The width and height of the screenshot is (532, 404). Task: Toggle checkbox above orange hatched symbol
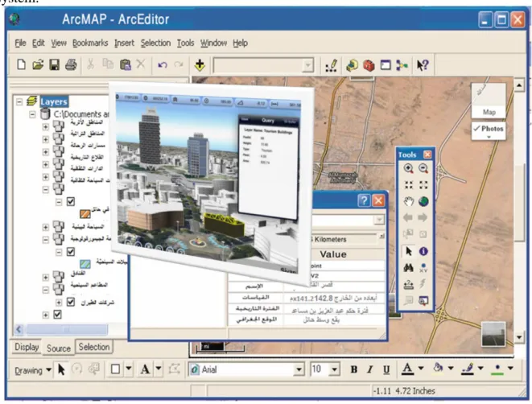pos(71,201)
